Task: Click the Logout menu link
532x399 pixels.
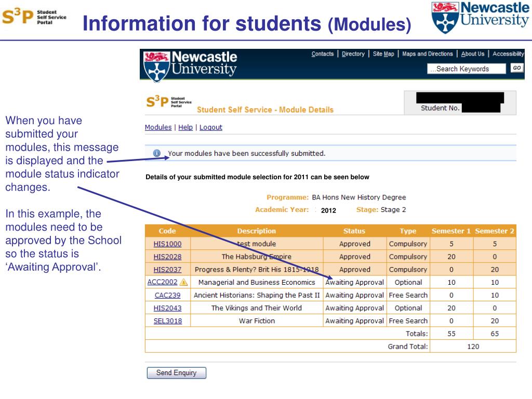Action: (x=211, y=127)
